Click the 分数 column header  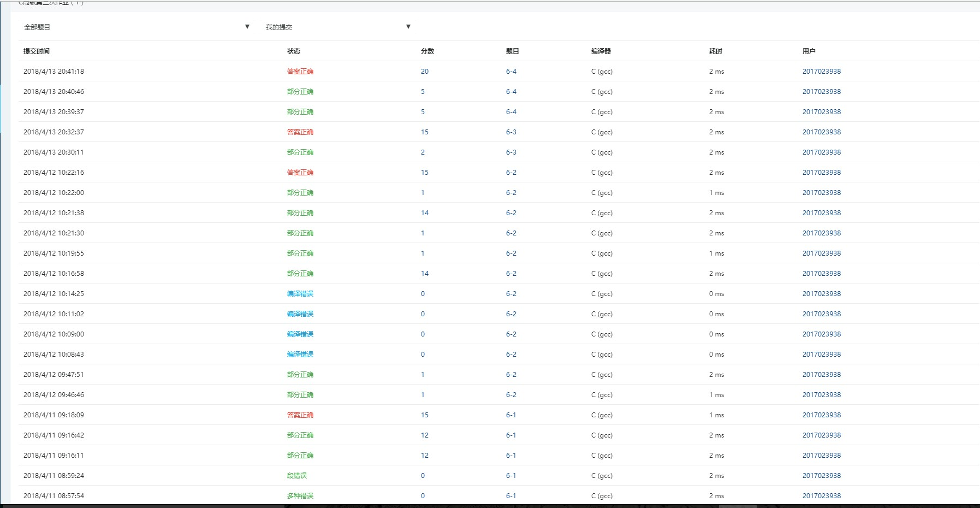(427, 51)
